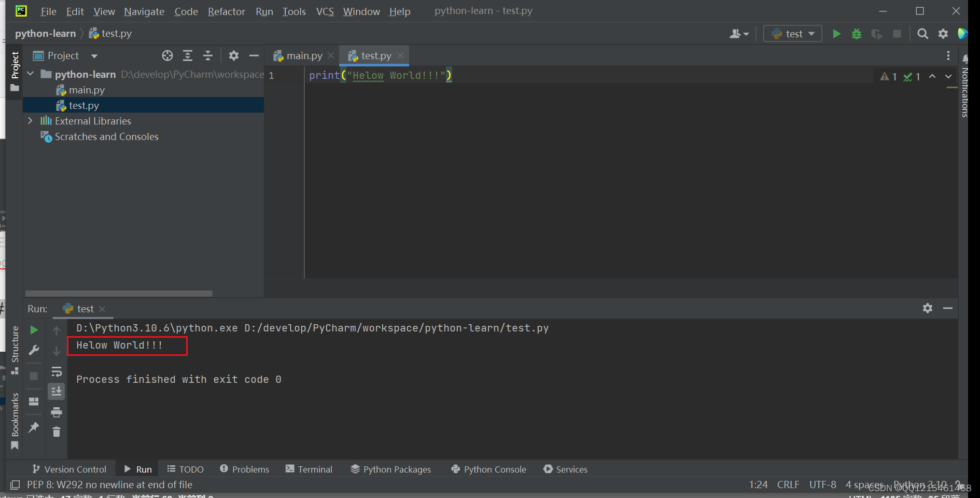The image size is (980, 498).
Task: Close the test.py editor tab
Action: (400, 56)
